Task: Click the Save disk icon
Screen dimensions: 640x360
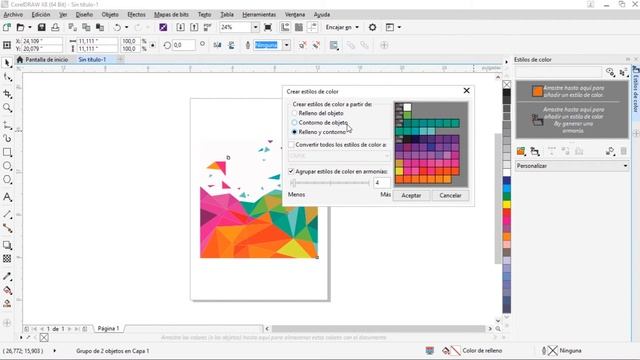Action: click(41, 27)
